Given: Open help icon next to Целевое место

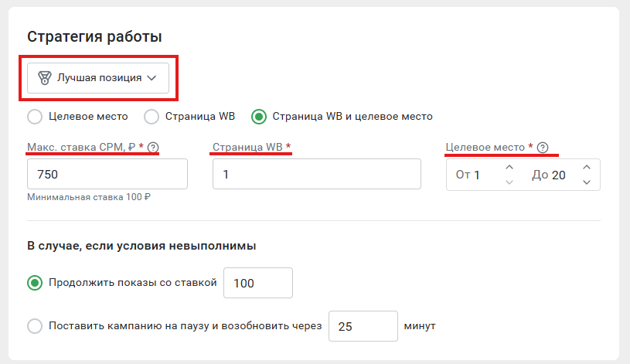Looking at the screenshot, I should [x=543, y=148].
